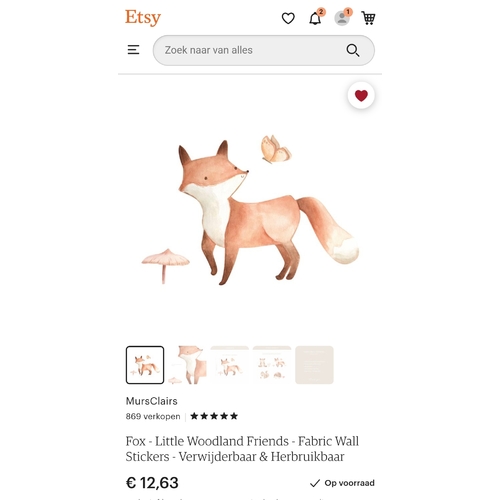Click the main fox product image
The width and height of the screenshot is (500, 500).
pyautogui.click(x=250, y=212)
